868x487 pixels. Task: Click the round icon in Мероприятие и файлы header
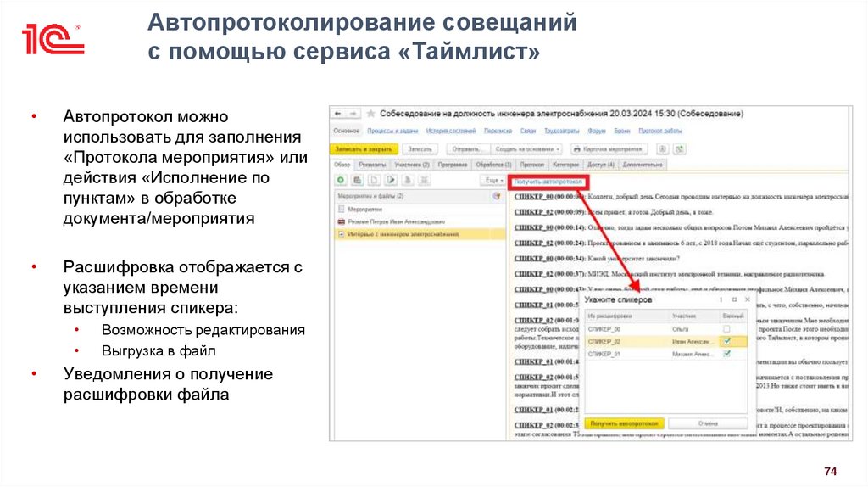point(497,196)
